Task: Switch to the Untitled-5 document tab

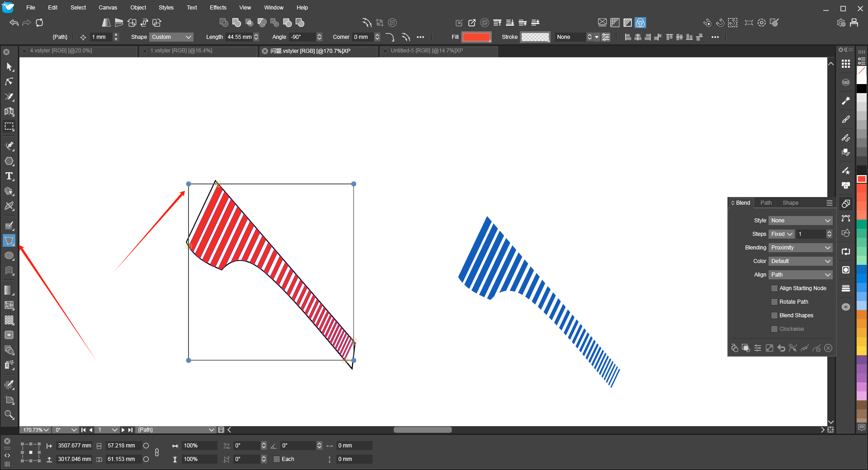Action: pos(426,51)
